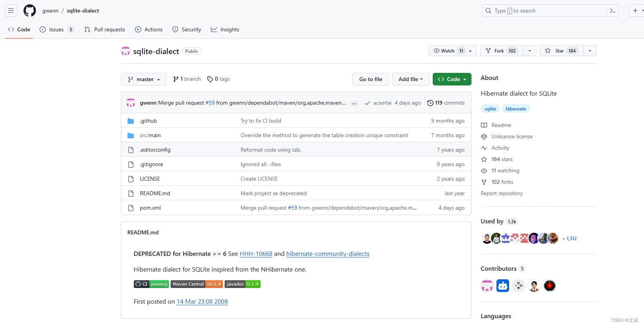The width and height of the screenshot is (644, 326).
Task: Open the .gitignore file
Action: [151, 165]
